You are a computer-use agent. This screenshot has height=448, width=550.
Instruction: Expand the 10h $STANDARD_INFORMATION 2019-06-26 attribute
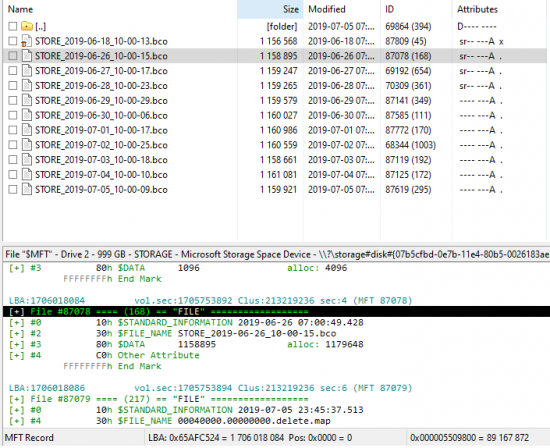pyautogui.click(x=16, y=323)
